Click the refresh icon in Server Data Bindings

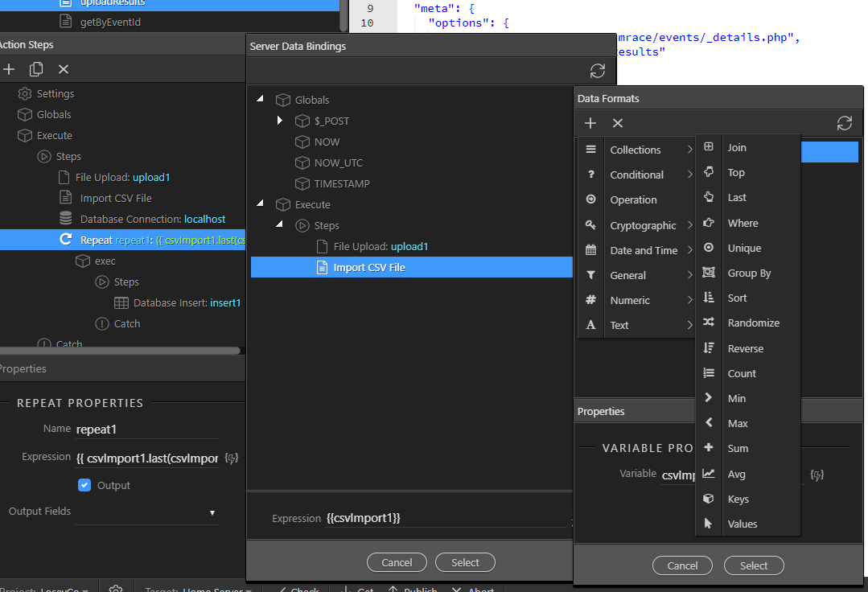(597, 71)
